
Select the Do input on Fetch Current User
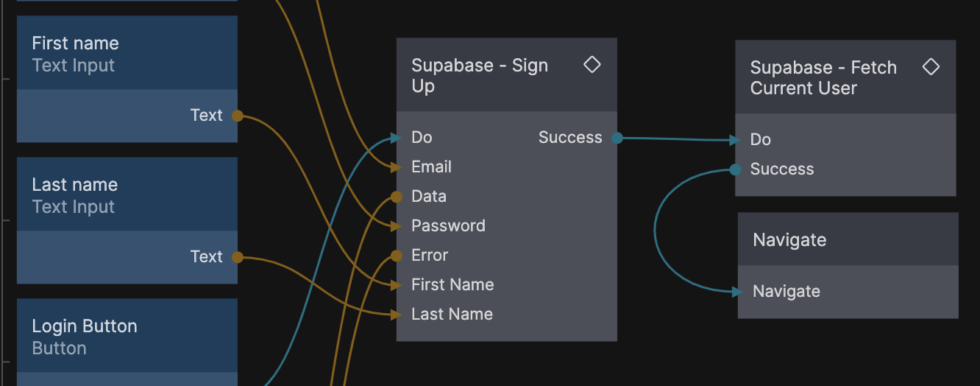(x=736, y=140)
